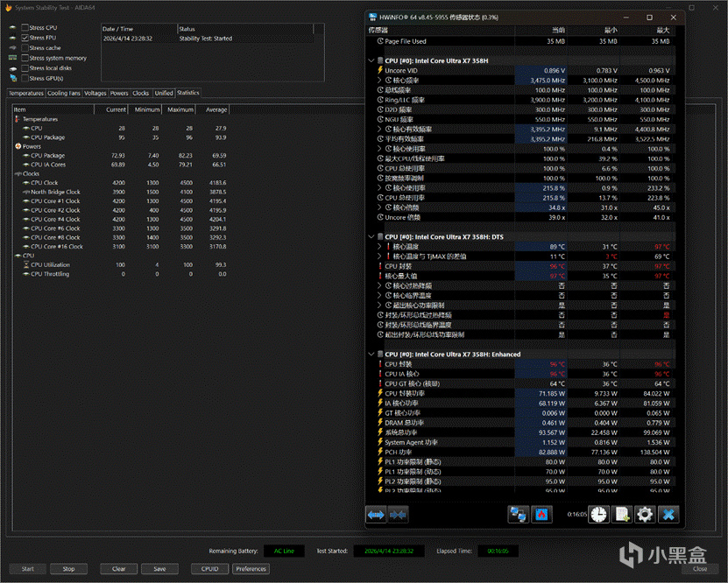
Task: Switch to the Clocks tab
Action: point(141,93)
